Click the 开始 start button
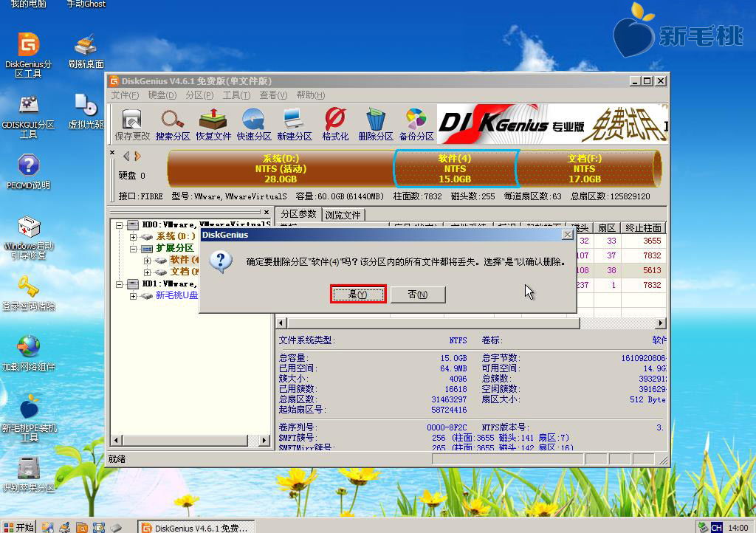 click(x=18, y=527)
